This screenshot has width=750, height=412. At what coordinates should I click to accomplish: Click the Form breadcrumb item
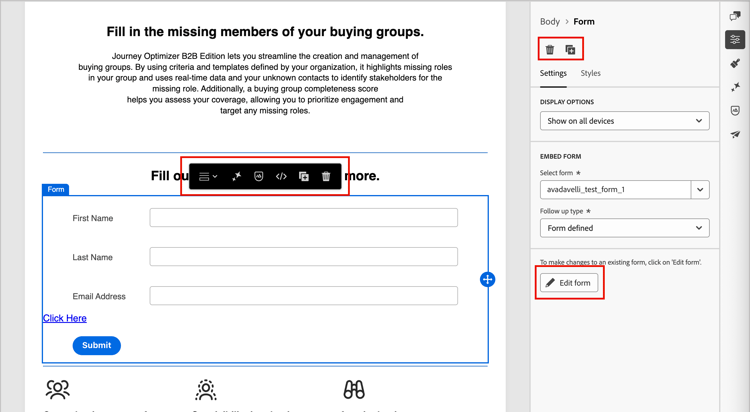[584, 22]
